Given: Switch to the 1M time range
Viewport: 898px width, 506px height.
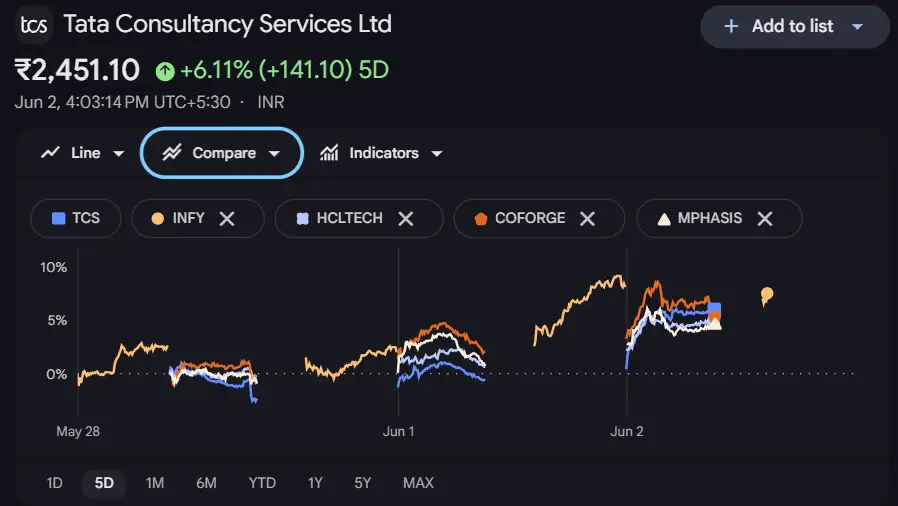Looking at the screenshot, I should click(x=155, y=483).
